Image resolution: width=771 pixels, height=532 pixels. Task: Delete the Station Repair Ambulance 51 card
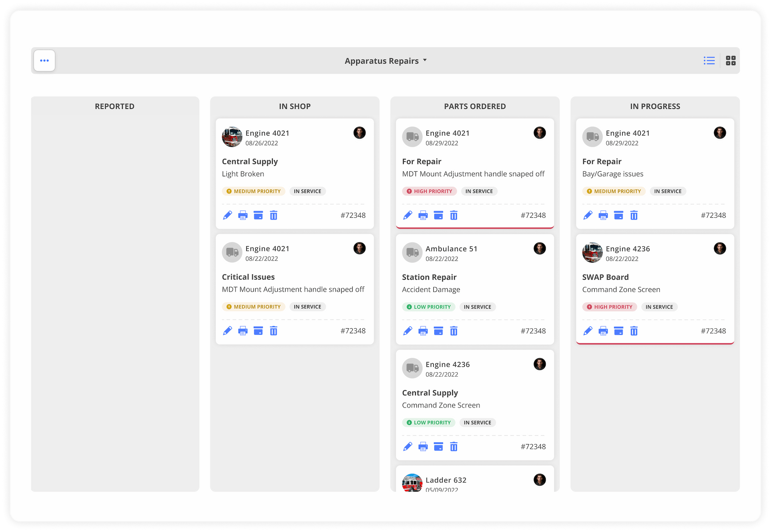(x=454, y=331)
